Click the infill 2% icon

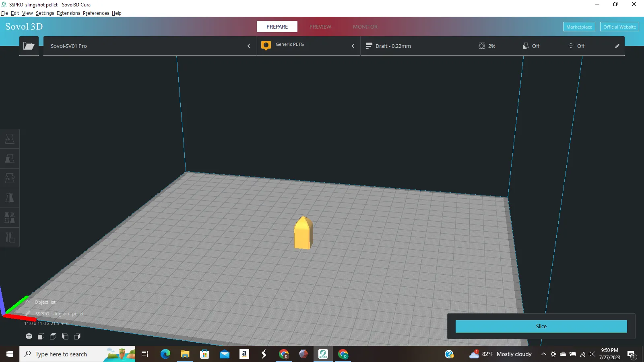click(482, 46)
